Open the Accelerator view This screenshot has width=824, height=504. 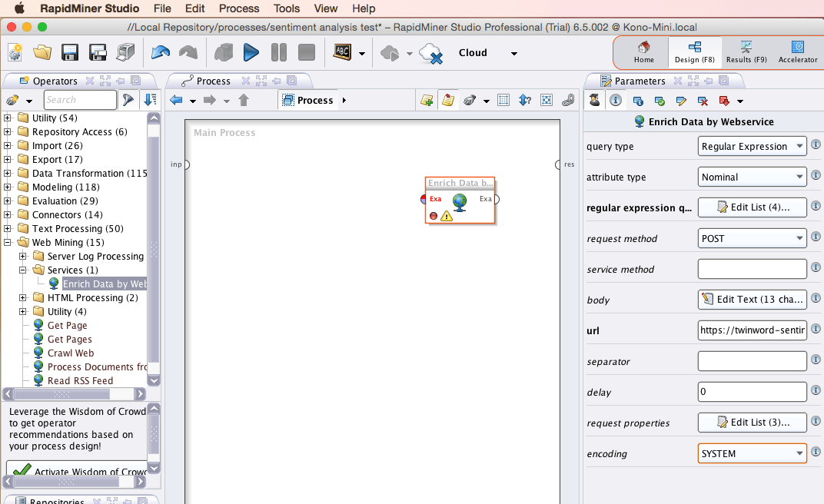(x=798, y=52)
